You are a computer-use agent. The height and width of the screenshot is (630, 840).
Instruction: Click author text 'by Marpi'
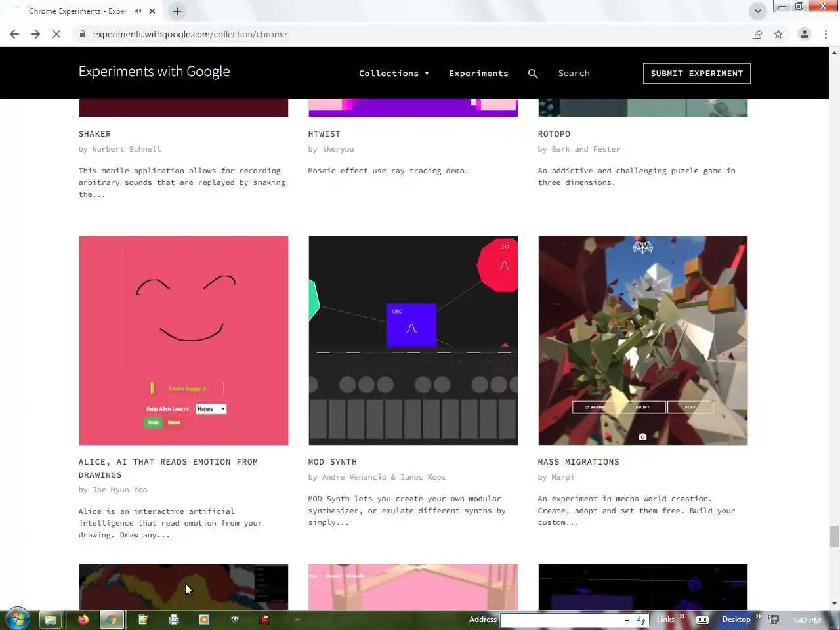click(x=556, y=477)
